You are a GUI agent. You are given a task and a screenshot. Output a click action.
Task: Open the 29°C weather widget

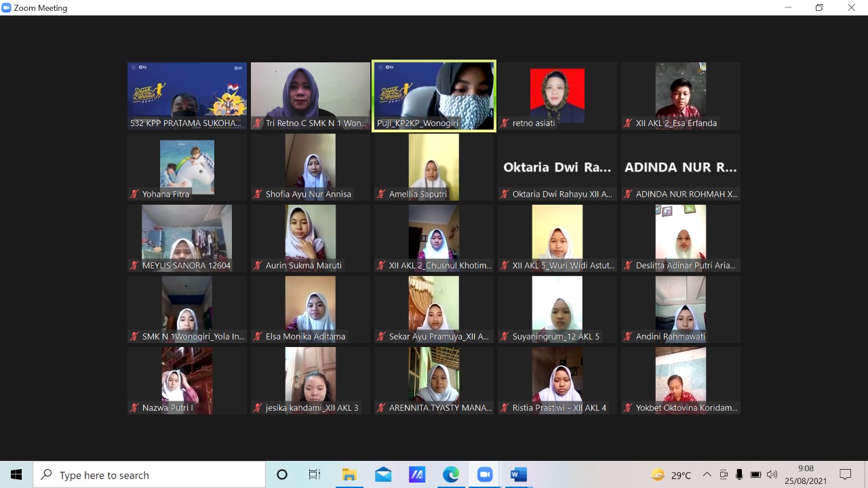pos(671,475)
